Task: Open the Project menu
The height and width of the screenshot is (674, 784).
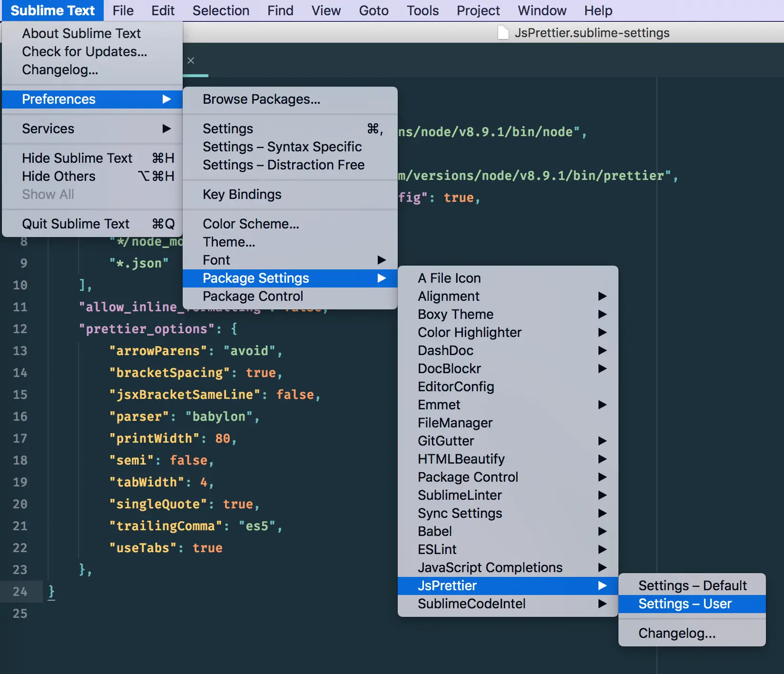Action: [x=478, y=10]
